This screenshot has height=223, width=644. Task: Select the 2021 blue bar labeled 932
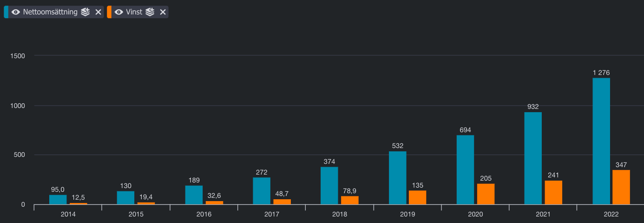coord(533,158)
